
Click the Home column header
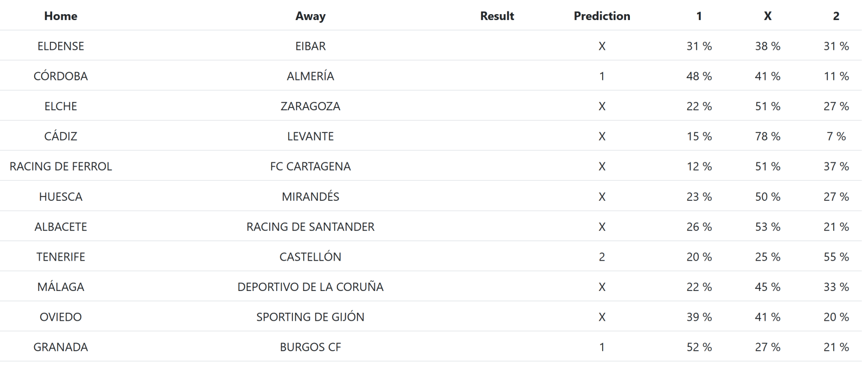point(61,16)
